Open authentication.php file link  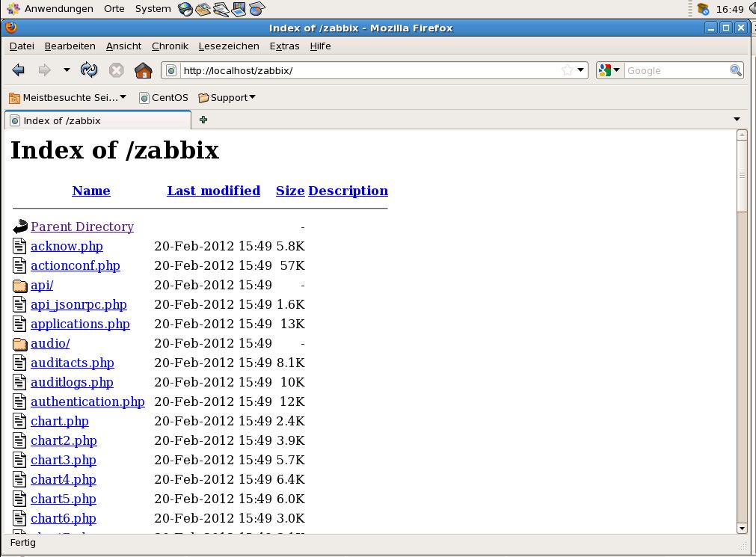click(87, 401)
